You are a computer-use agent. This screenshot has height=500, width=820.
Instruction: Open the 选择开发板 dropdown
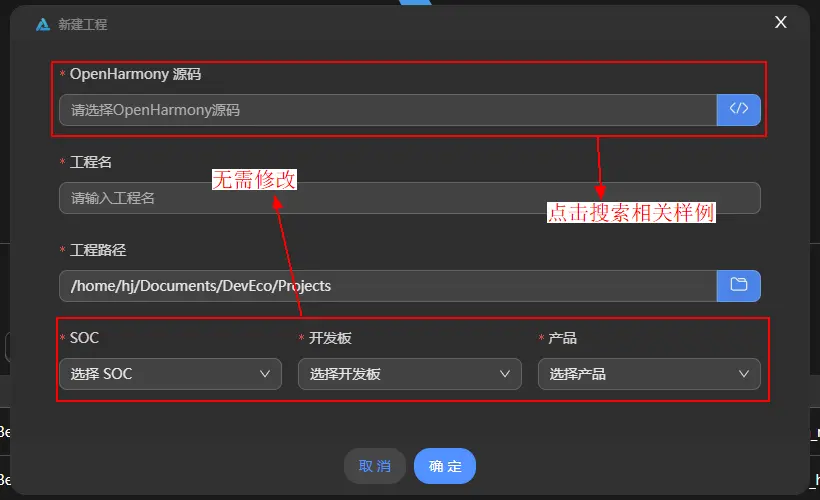[x=409, y=374]
